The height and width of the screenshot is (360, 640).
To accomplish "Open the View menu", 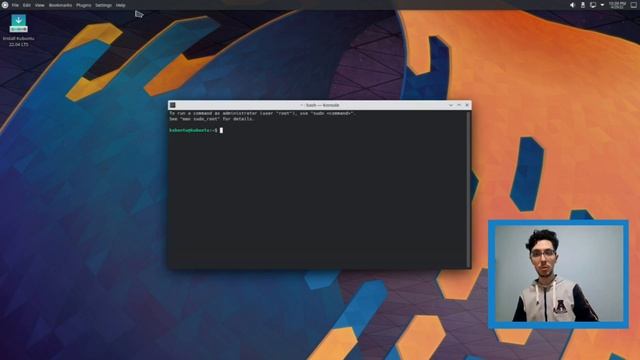I will [x=40, y=5].
